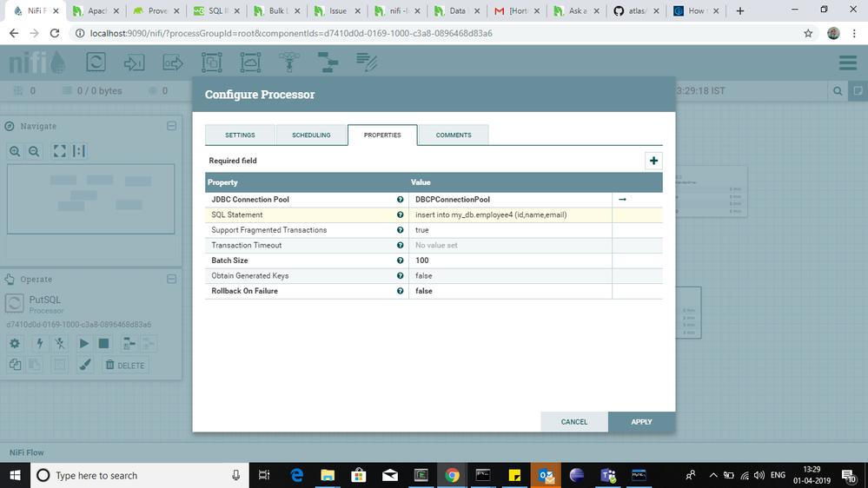Open the NiFi global hamburger menu

click(x=847, y=62)
